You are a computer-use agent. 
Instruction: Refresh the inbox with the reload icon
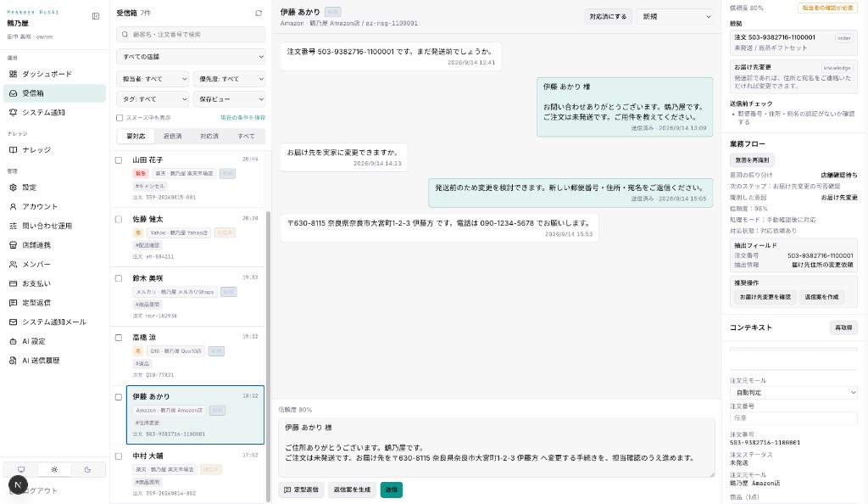(x=259, y=13)
